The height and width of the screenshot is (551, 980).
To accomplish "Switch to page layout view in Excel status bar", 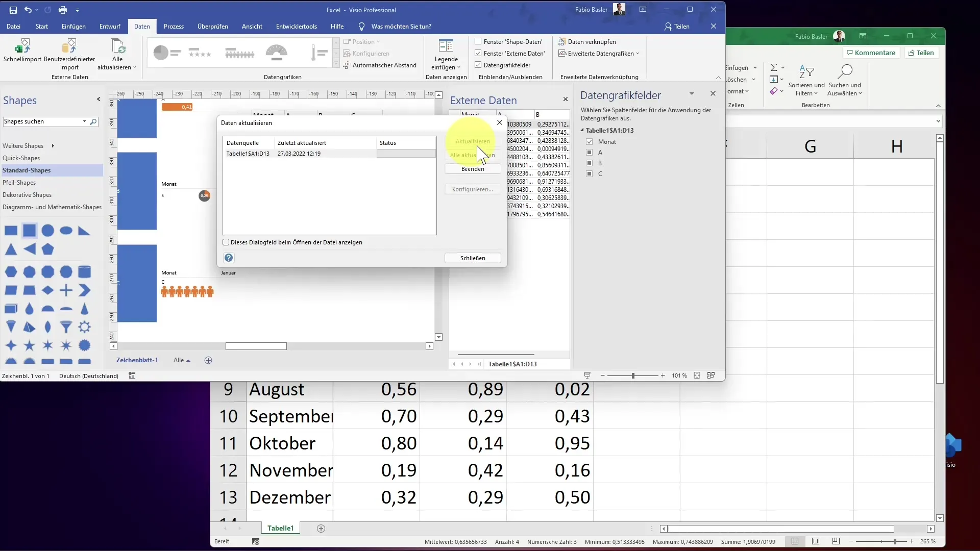I will coord(816,541).
